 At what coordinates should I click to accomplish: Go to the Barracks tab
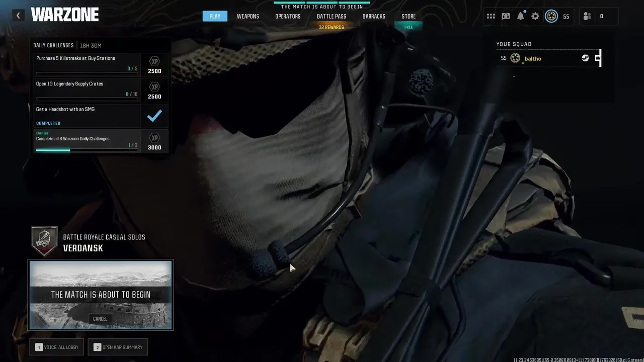(374, 16)
